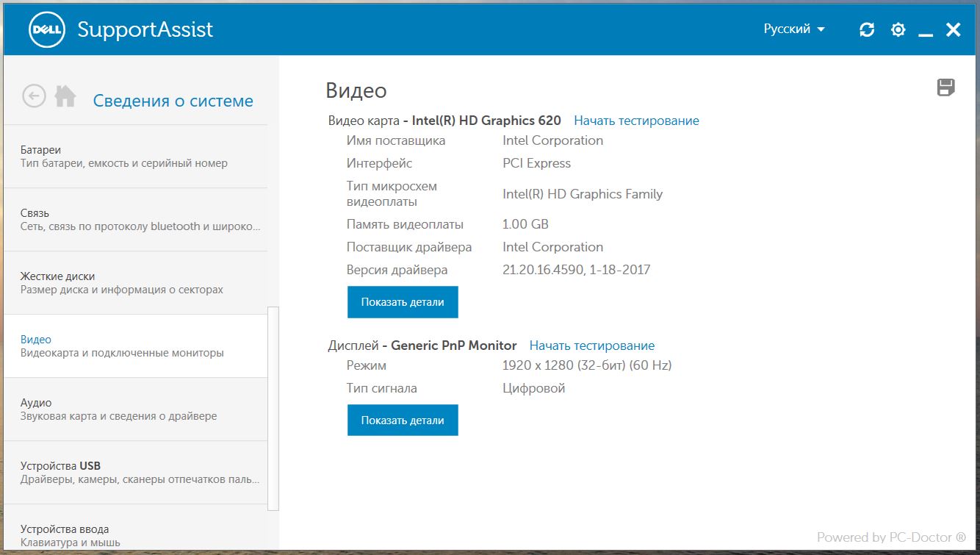Minimize the SupportAssist window
The image size is (980, 555).
click(926, 34)
